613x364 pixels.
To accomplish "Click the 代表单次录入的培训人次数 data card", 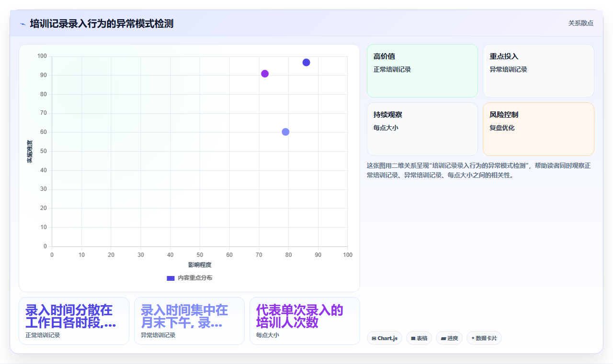I will pos(305,321).
